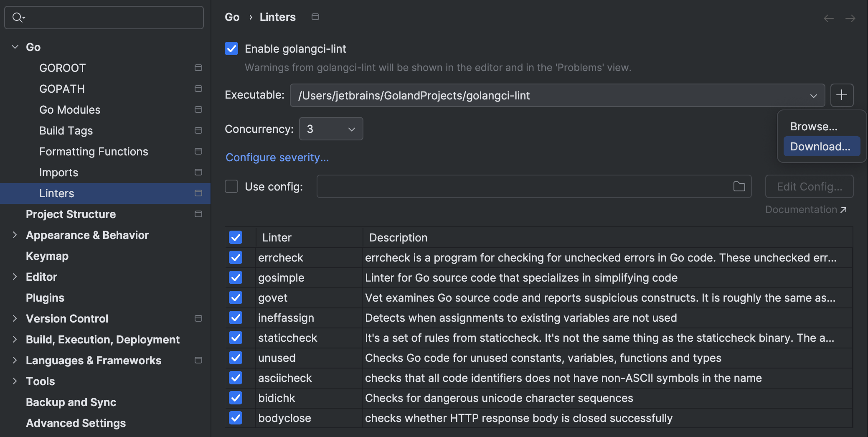
Task: Click project-level icon next to GOROOT
Action: point(198,68)
